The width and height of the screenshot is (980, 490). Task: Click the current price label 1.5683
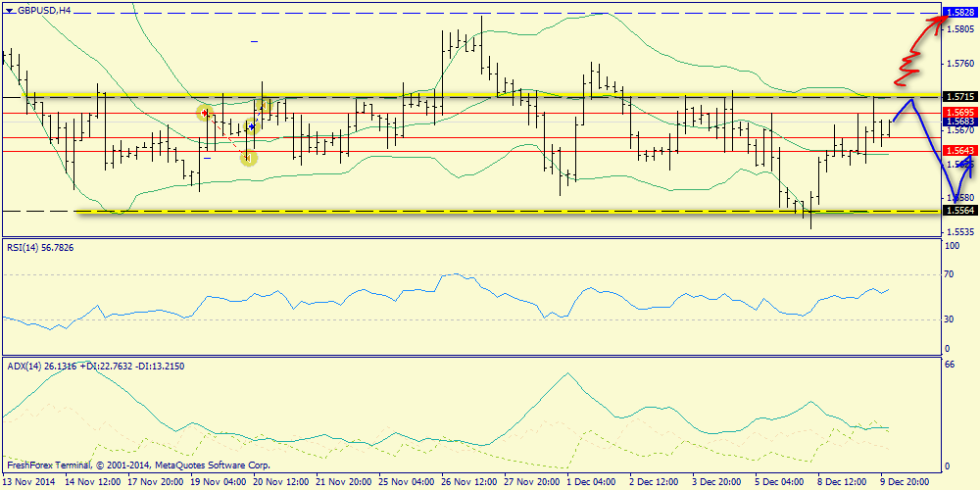(x=958, y=122)
